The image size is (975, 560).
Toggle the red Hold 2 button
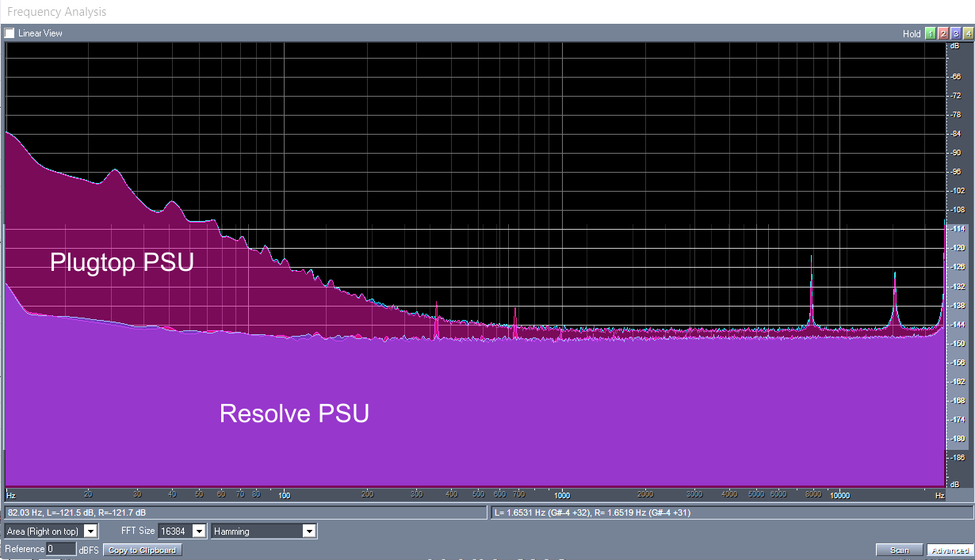942,33
